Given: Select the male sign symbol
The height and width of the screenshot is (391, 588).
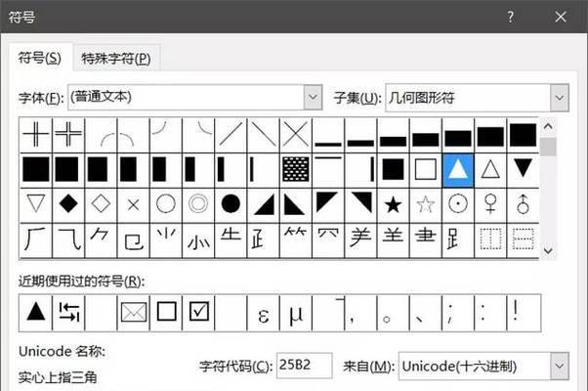Looking at the screenshot, I should (523, 205).
